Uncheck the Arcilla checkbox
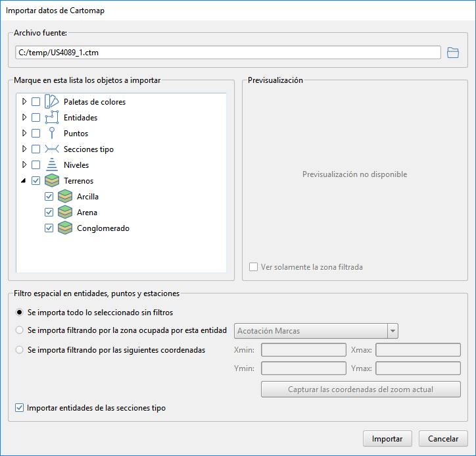The width and height of the screenshot is (476, 456). tap(49, 196)
